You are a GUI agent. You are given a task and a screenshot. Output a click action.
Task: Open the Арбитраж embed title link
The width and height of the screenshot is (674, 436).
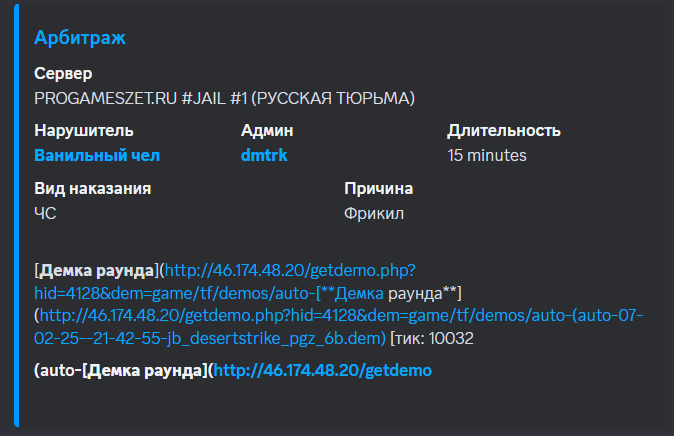[x=80, y=38]
